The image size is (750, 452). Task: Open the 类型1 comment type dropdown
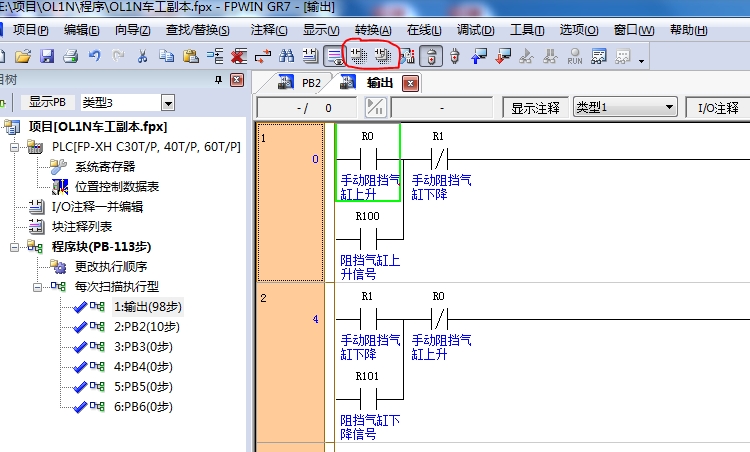coord(625,108)
